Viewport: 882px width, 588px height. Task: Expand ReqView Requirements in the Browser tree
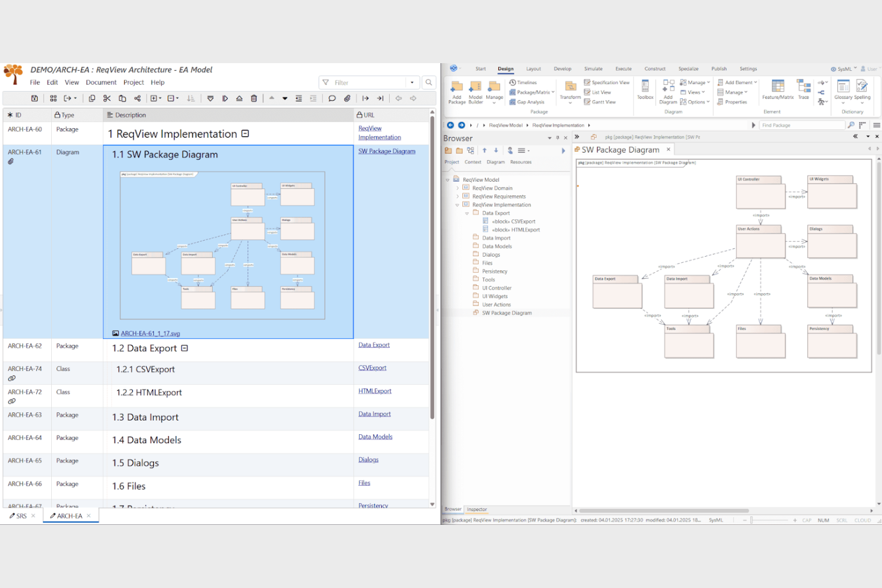(458, 197)
